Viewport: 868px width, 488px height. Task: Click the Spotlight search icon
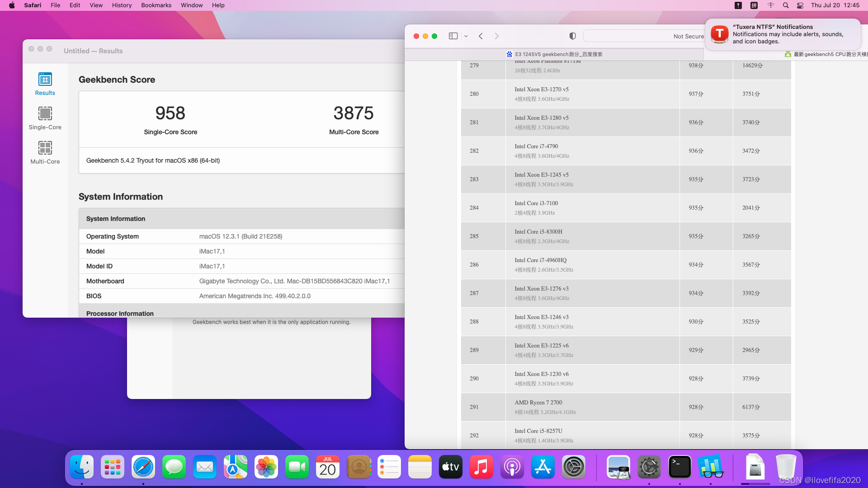point(786,5)
